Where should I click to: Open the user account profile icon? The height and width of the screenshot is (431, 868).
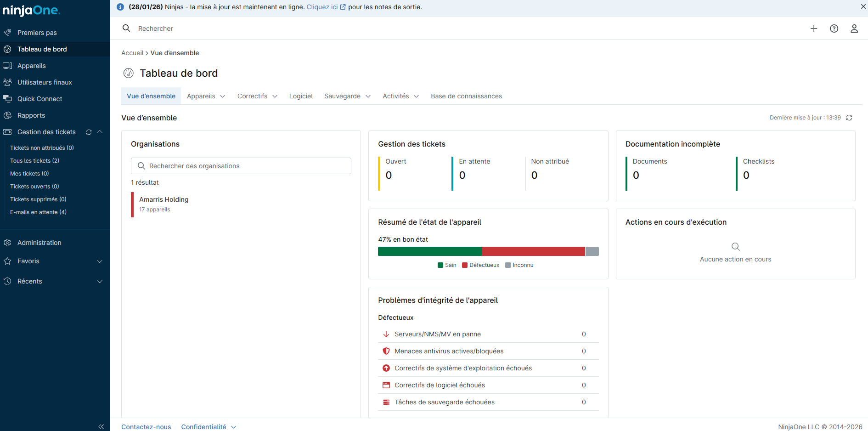[854, 28]
